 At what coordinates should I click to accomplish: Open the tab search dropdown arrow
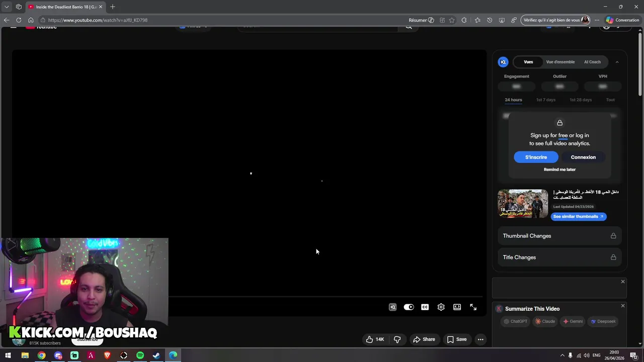click(7, 7)
